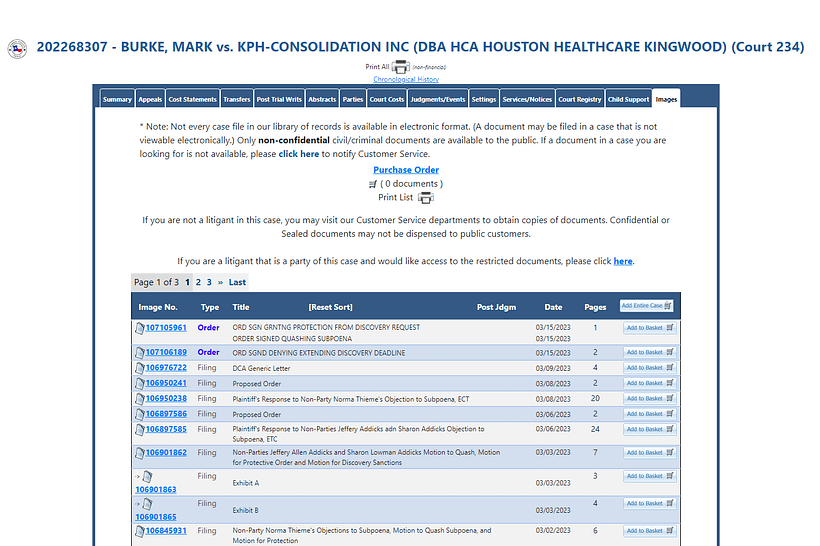Click the Print List printer icon

point(426,198)
